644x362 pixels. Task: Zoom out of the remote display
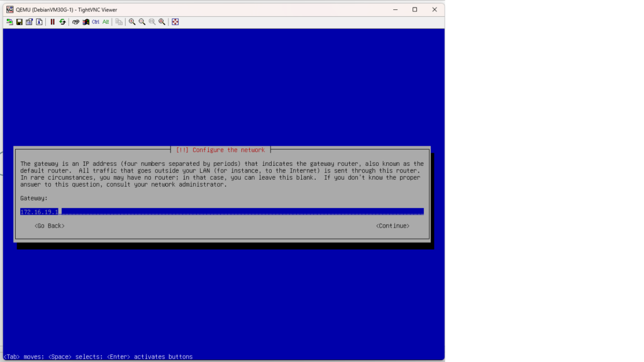142,22
